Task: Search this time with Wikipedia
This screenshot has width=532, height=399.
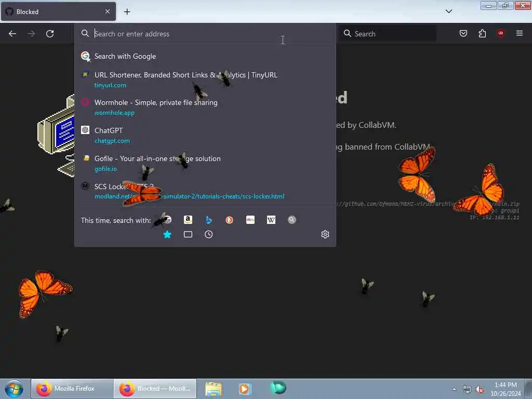Action: pos(271,220)
